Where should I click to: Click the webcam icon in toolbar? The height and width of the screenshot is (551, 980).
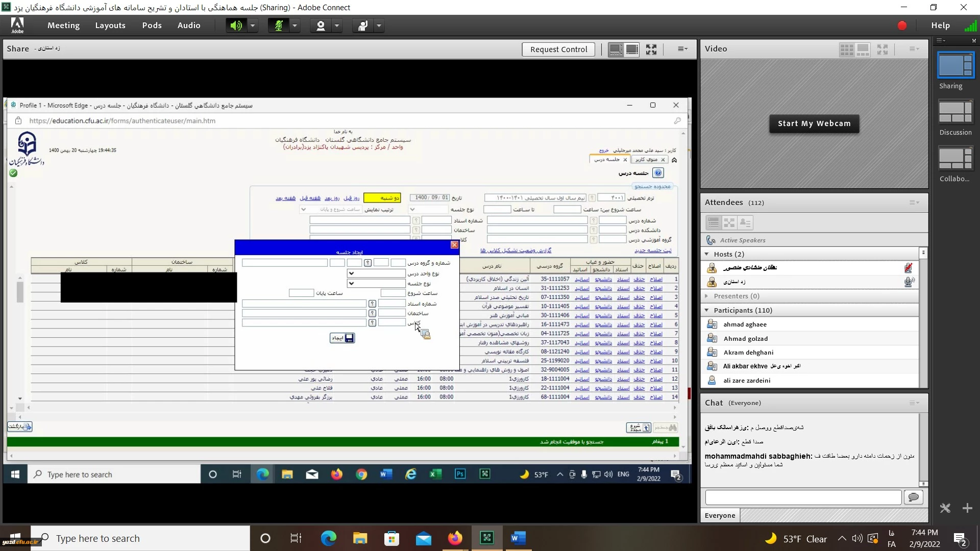point(321,26)
